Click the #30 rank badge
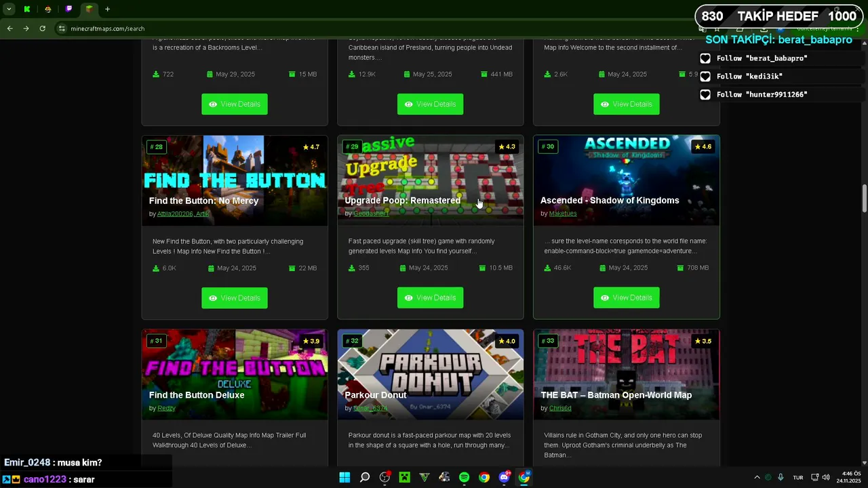Screen dimensions: 868x488 [548, 146]
